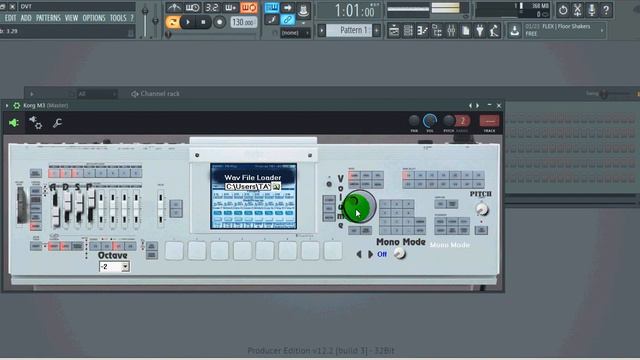
Task: Click the note/color brush icon
Action: pos(271,20)
